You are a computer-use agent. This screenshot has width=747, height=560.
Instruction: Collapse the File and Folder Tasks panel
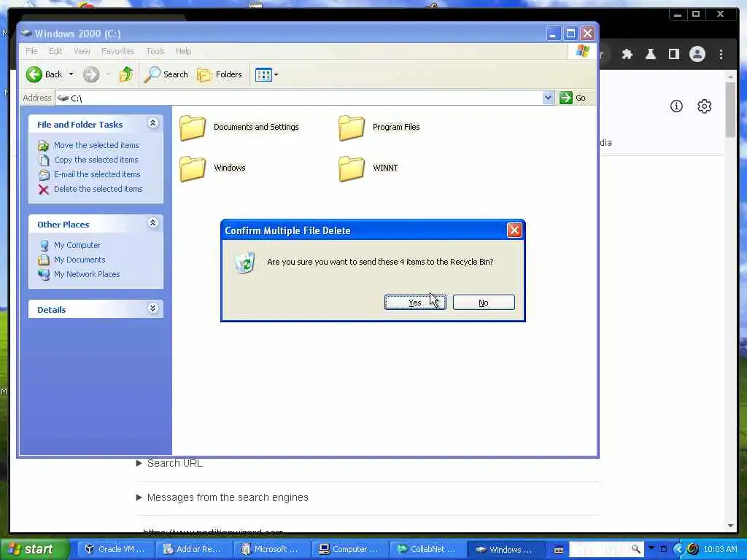point(153,123)
